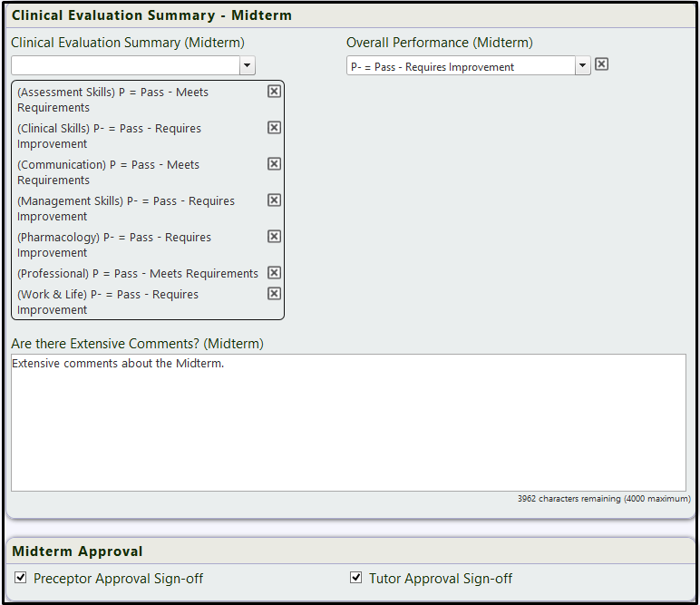Delete the Work & Life evaluation entry

[x=274, y=293]
